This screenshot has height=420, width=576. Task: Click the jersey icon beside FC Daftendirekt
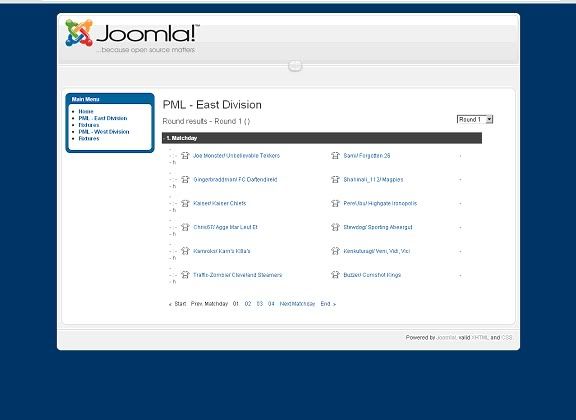(185, 180)
